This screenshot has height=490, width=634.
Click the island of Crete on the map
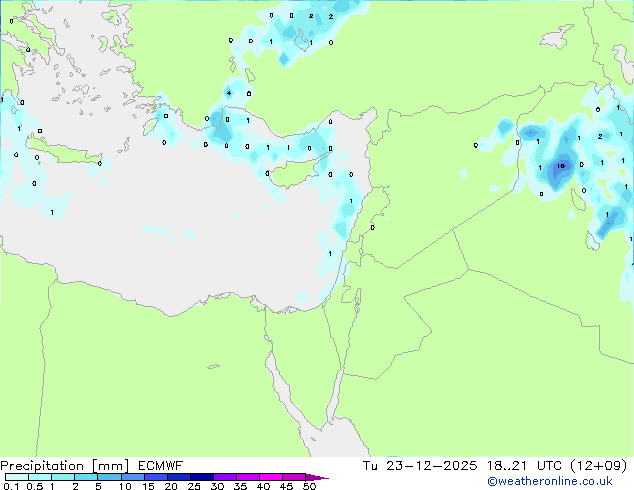coord(63,152)
